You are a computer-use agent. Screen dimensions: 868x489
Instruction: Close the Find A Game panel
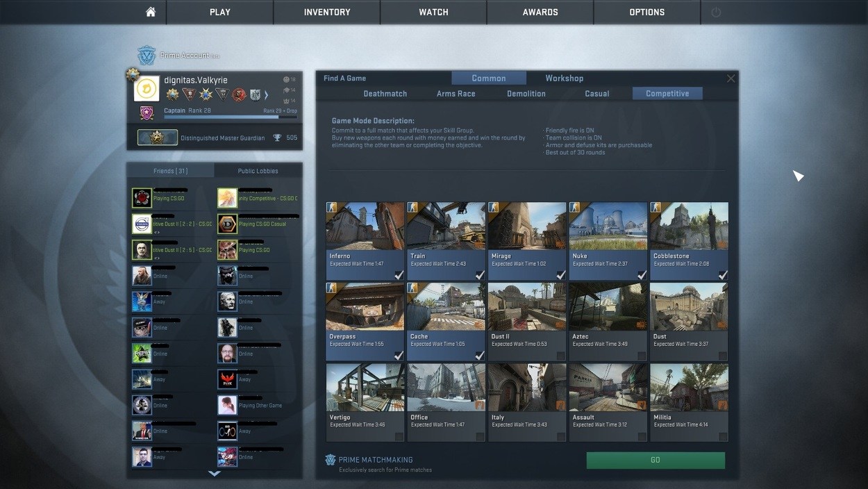pyautogui.click(x=731, y=78)
